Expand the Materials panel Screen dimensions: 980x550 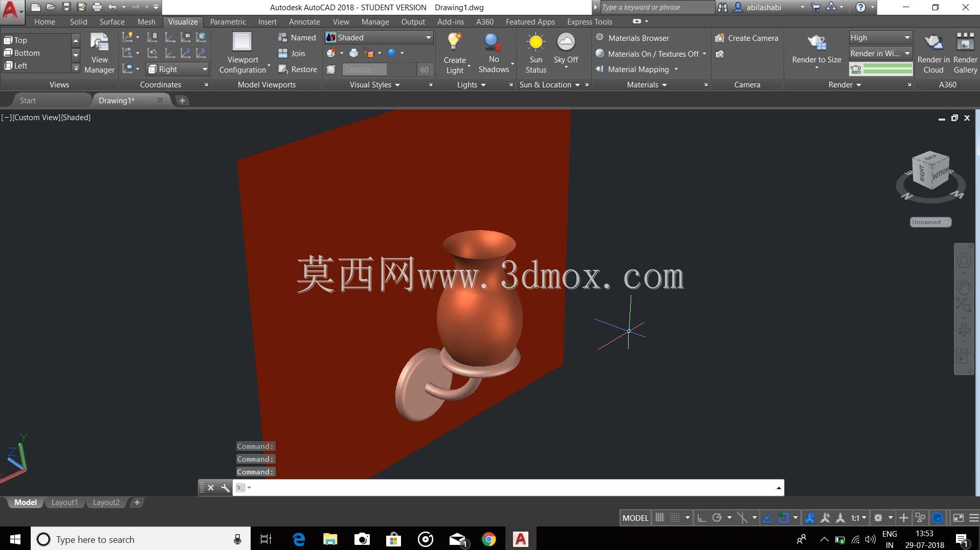[x=647, y=85]
